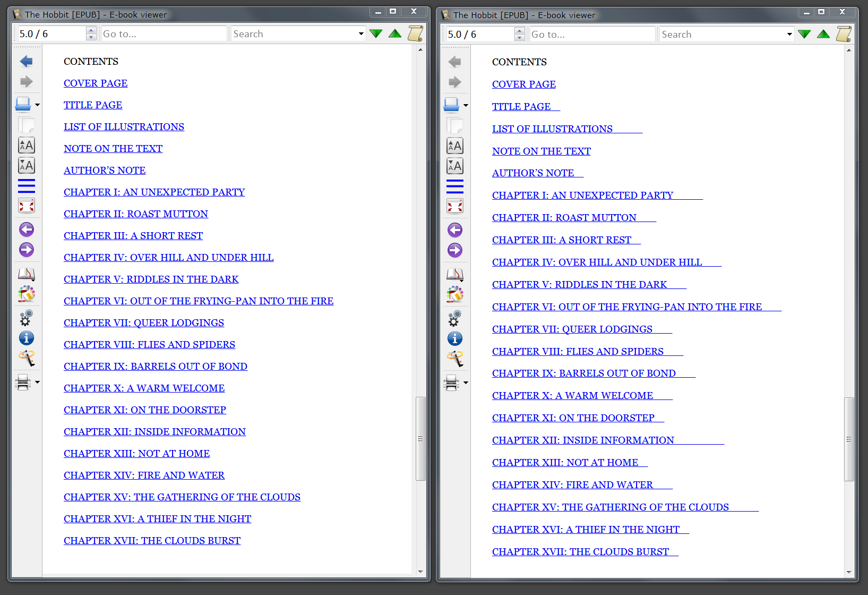Show book metadata info in right window
868x595 pixels.
(x=455, y=338)
